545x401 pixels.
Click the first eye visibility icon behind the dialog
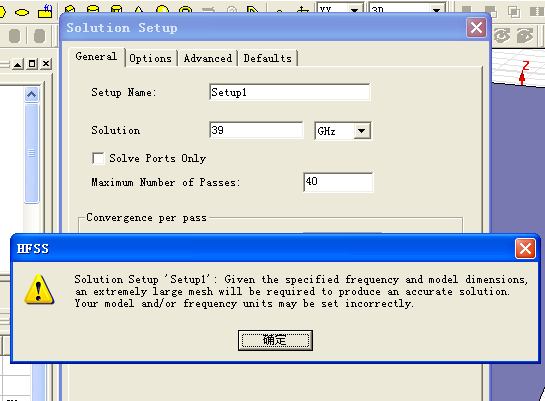click(502, 35)
